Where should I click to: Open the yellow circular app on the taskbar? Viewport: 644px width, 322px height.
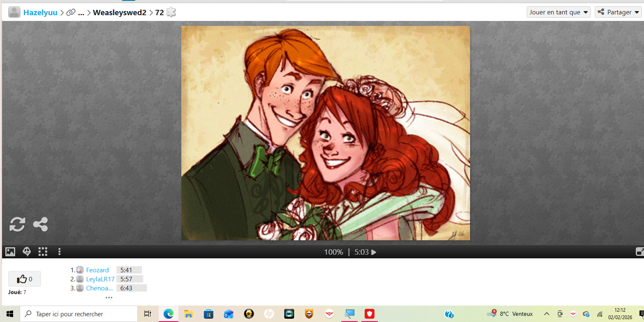249,314
